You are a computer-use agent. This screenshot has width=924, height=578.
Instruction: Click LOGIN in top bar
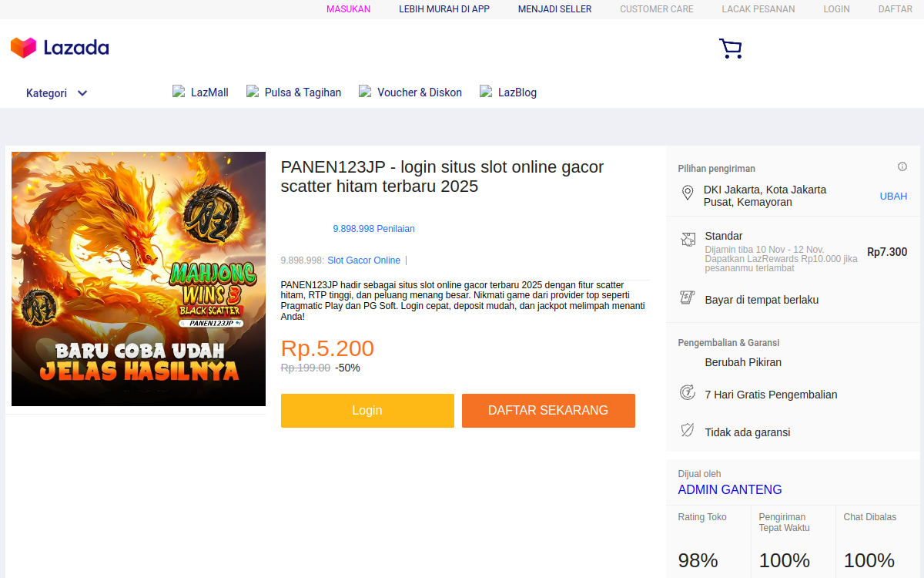pos(836,9)
